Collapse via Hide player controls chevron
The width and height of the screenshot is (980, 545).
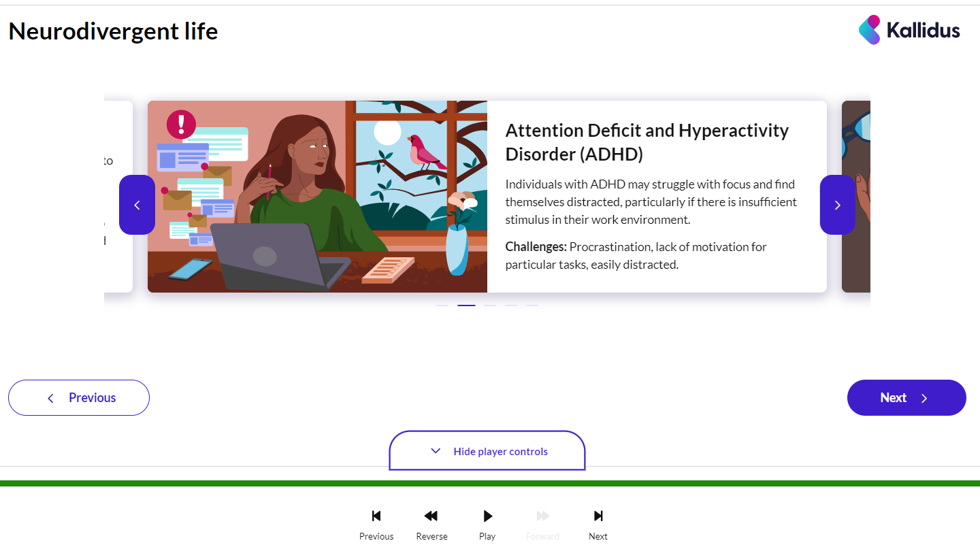click(436, 451)
